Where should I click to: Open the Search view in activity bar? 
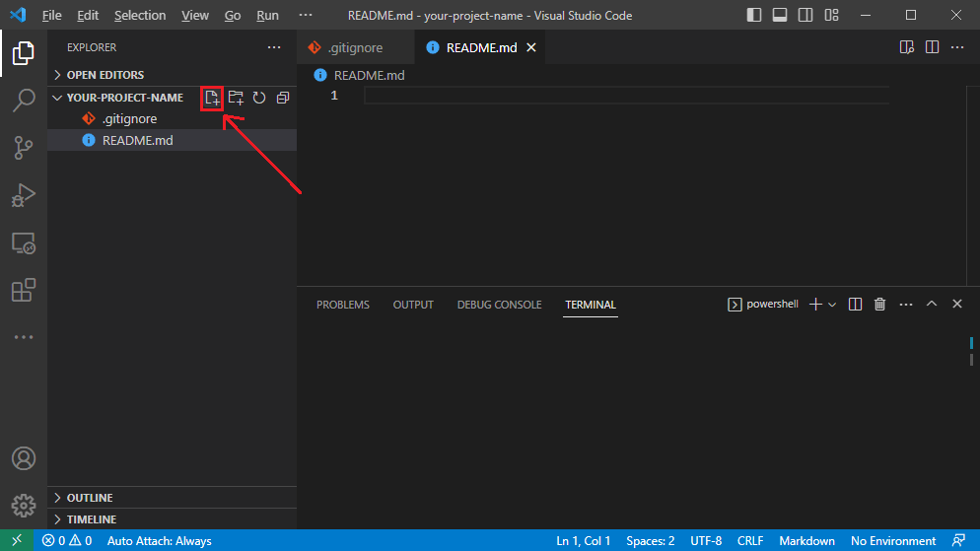(x=24, y=101)
